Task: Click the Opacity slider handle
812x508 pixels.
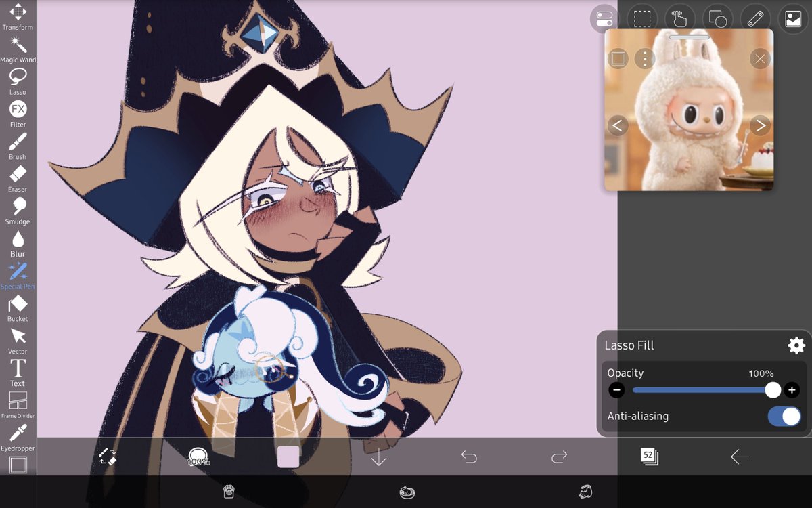Action: point(773,390)
